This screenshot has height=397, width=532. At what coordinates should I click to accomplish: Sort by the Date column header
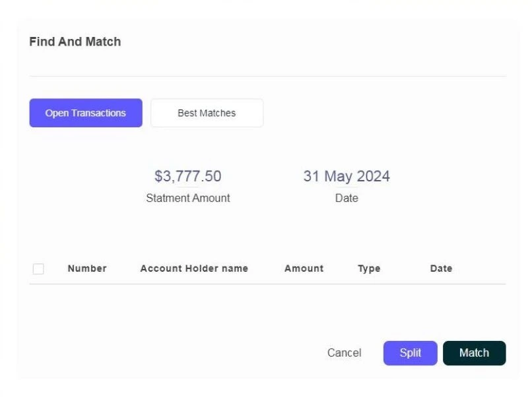tap(441, 268)
